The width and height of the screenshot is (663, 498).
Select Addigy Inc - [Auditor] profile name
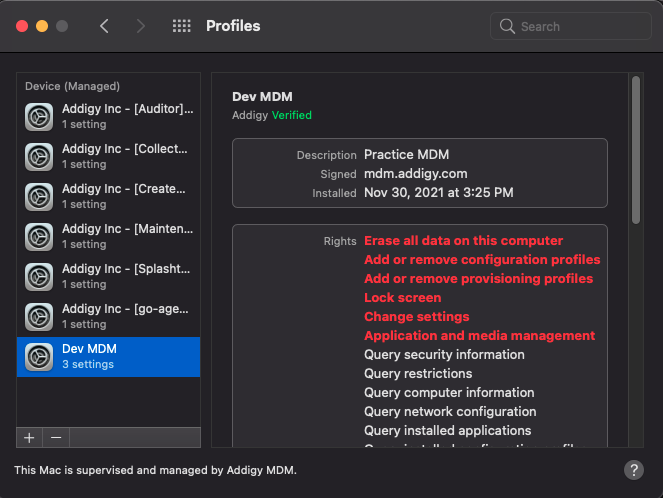(x=128, y=109)
